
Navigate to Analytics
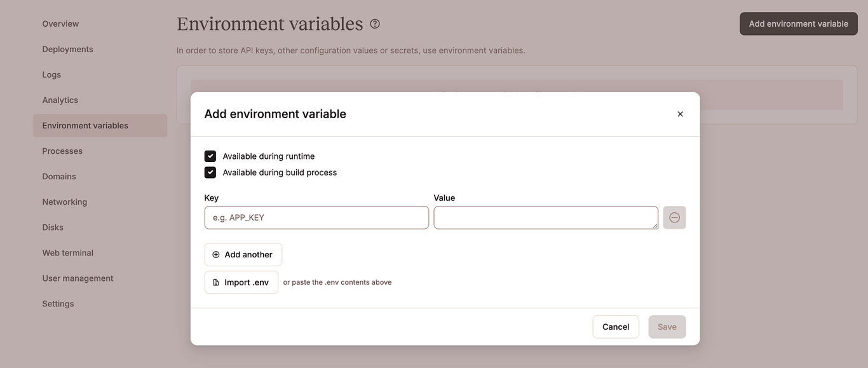click(60, 100)
